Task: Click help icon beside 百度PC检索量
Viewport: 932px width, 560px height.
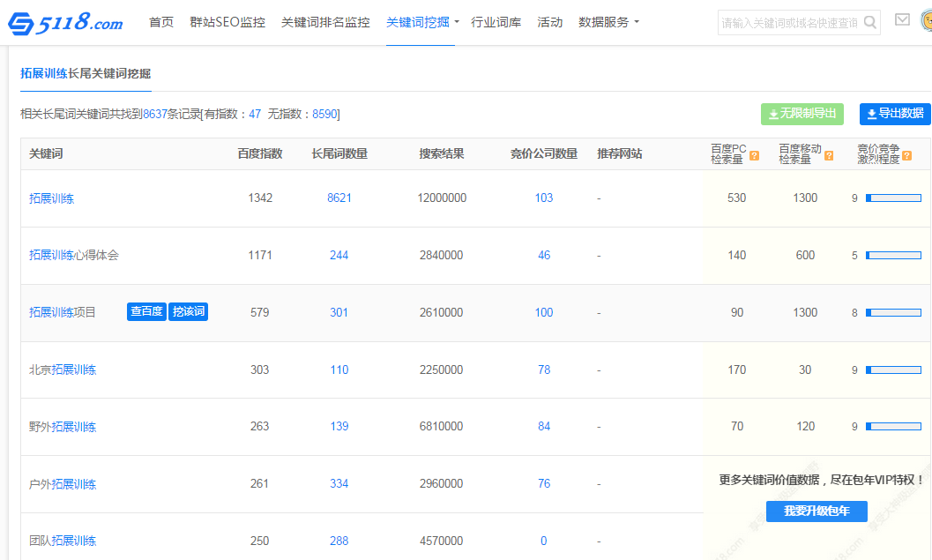Action: (754, 156)
